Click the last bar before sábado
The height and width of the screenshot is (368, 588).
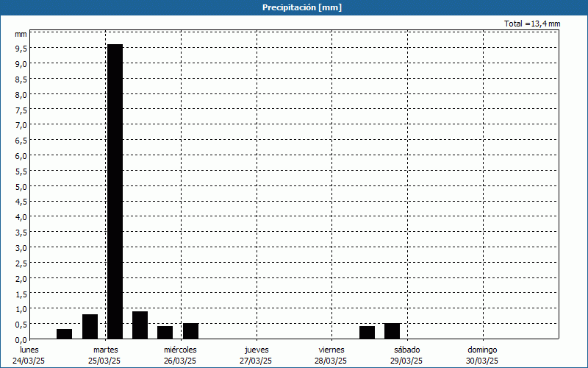click(392, 330)
